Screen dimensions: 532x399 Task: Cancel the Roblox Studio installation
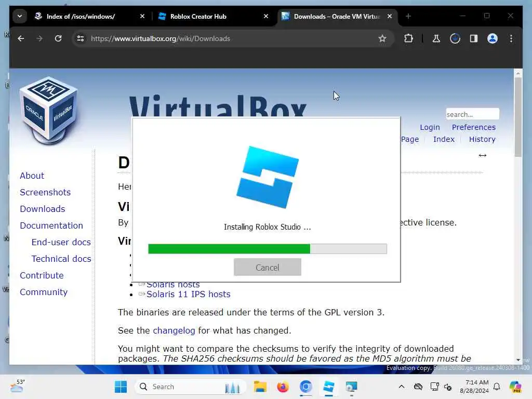268,268
